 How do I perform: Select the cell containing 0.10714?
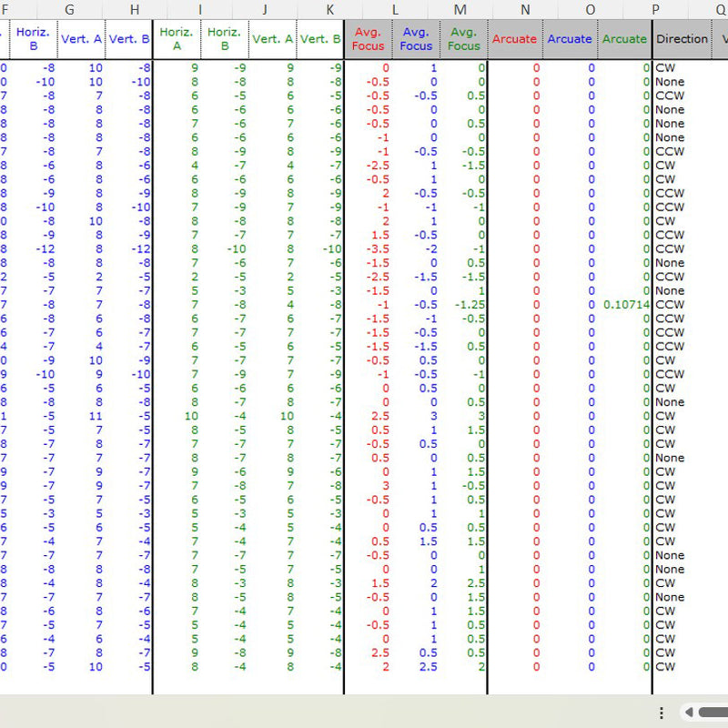[626, 305]
